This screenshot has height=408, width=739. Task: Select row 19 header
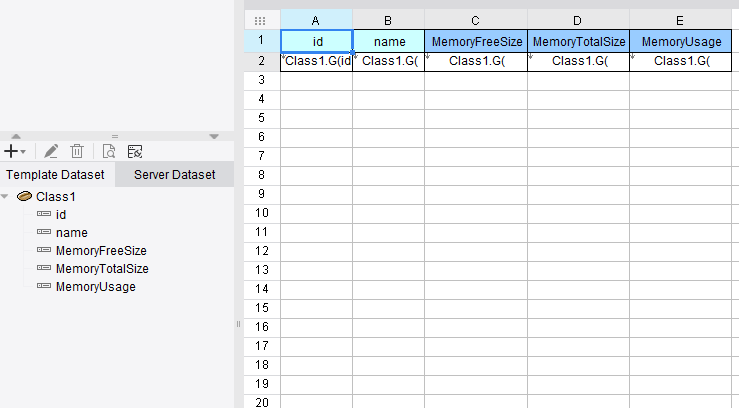tap(262, 384)
